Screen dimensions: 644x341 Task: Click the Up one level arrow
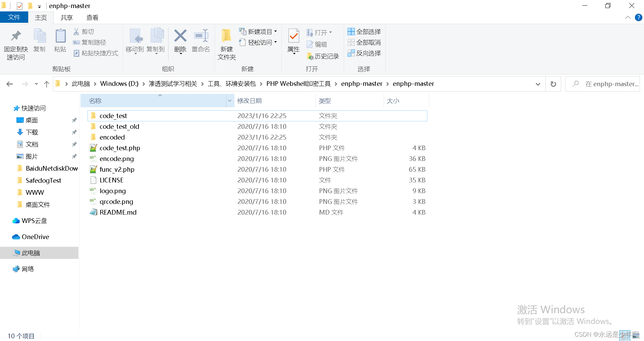tap(47, 84)
